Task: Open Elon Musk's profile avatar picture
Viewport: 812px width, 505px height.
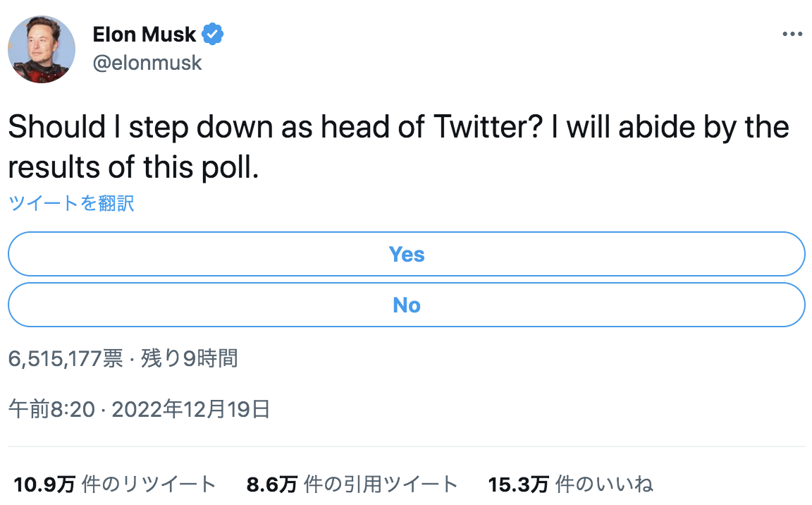Action: [x=42, y=49]
